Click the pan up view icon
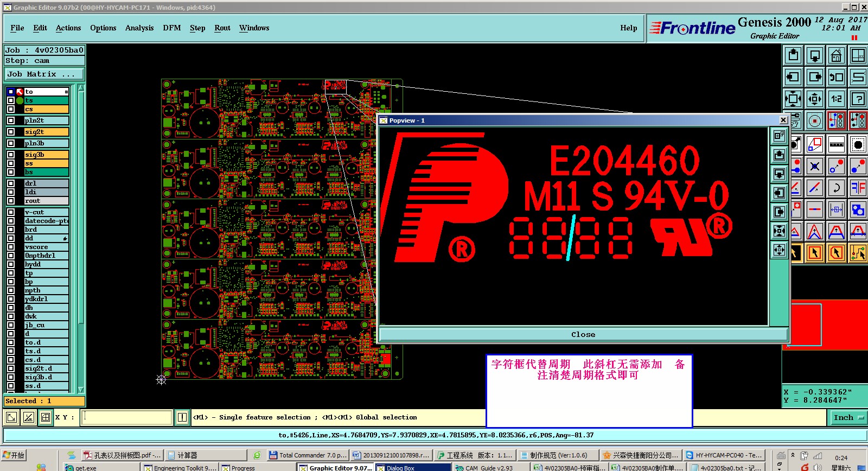 point(793,55)
